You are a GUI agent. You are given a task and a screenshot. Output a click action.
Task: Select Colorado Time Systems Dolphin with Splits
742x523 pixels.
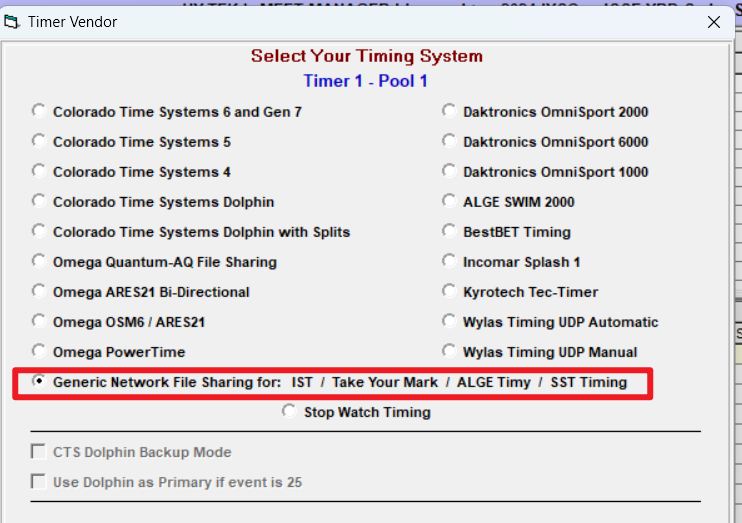(x=39, y=231)
